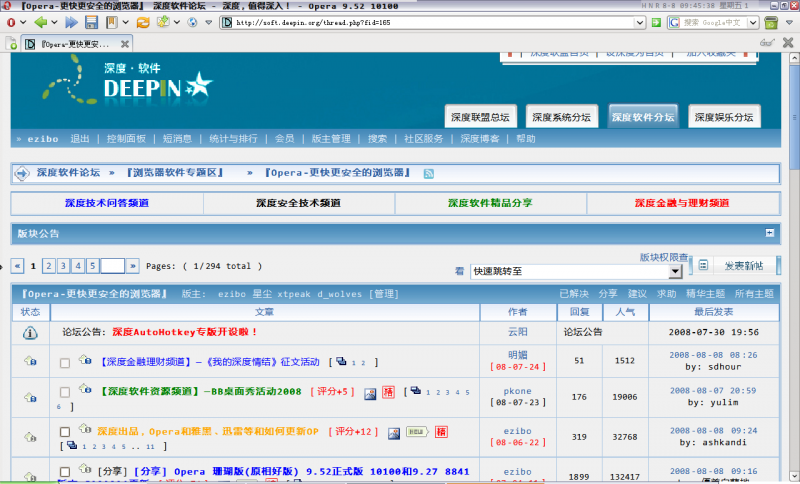Go back with green arrow button
This screenshot has width=800, height=484.
click(40, 22)
